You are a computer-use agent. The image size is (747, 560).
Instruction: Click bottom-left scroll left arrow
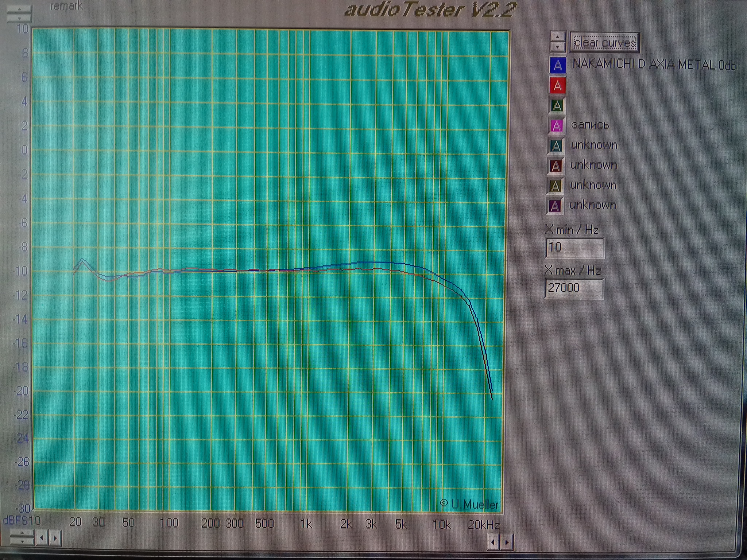coord(42,538)
